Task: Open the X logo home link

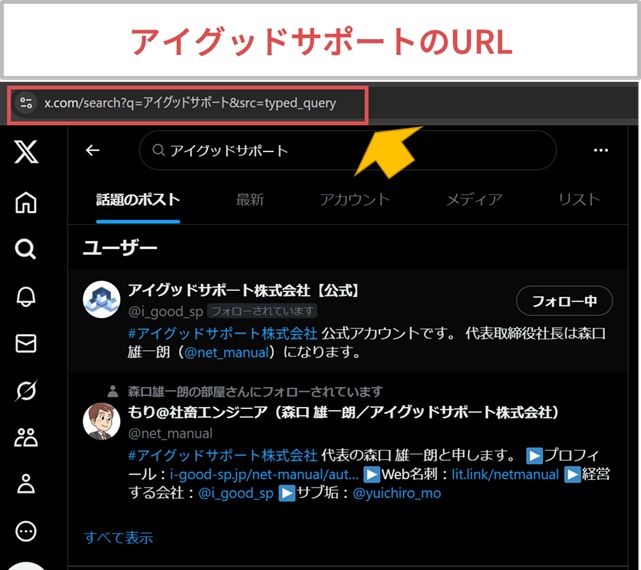Action: [x=26, y=152]
